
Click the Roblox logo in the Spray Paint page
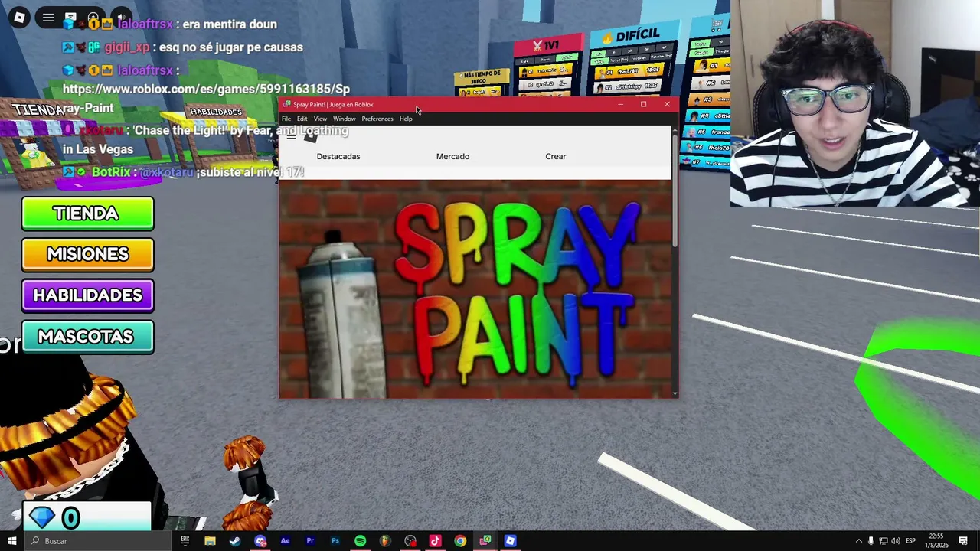click(311, 136)
